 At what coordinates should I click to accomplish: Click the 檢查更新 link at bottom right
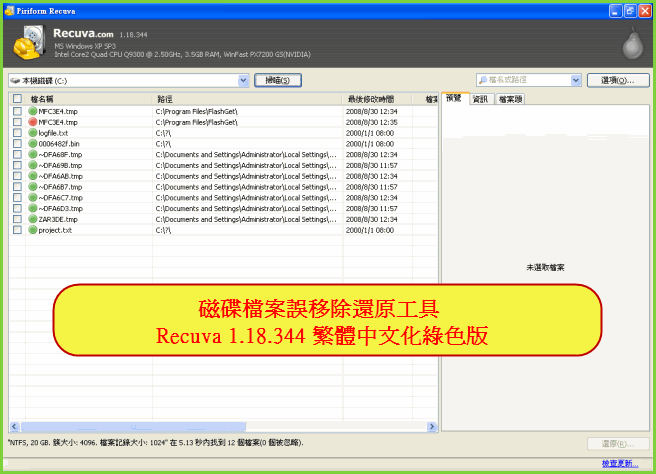click(619, 463)
